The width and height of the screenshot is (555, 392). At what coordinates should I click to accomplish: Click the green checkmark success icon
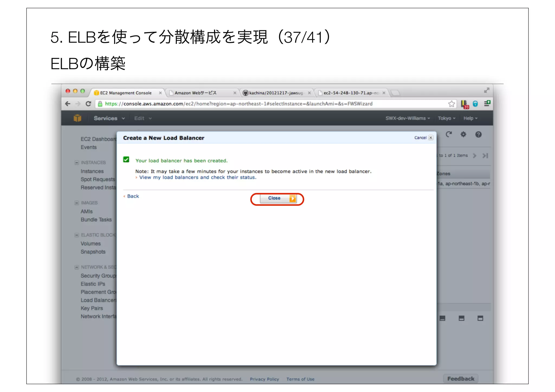126,160
